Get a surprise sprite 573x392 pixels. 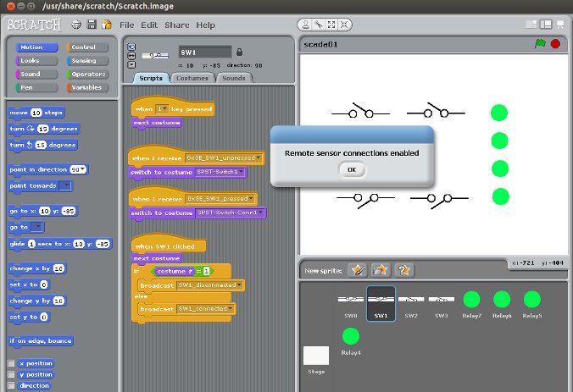(x=403, y=270)
